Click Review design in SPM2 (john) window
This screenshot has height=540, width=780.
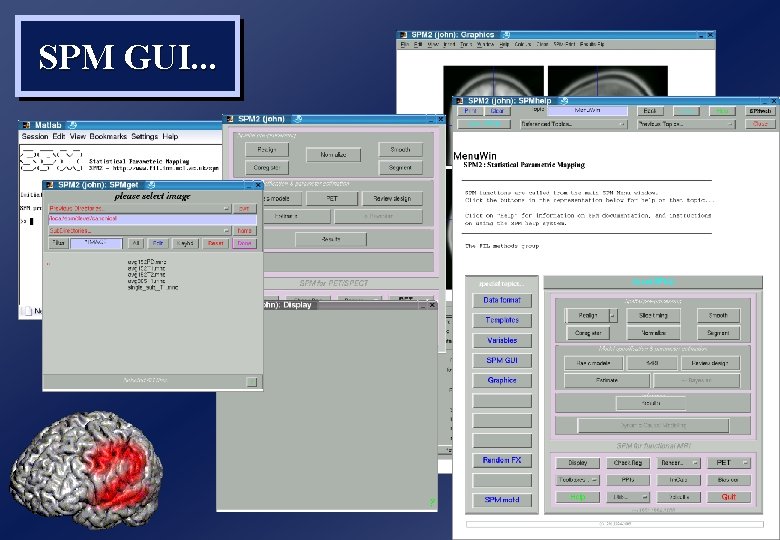(x=392, y=198)
